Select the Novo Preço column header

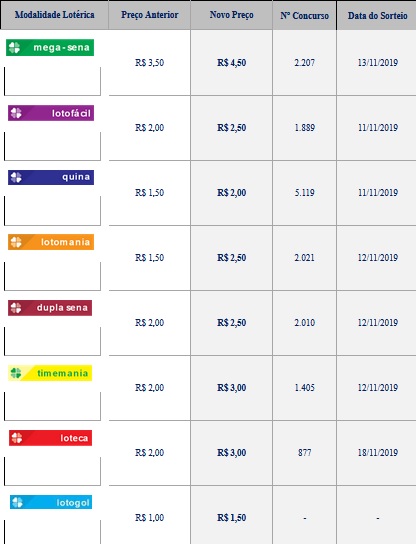(x=231, y=15)
